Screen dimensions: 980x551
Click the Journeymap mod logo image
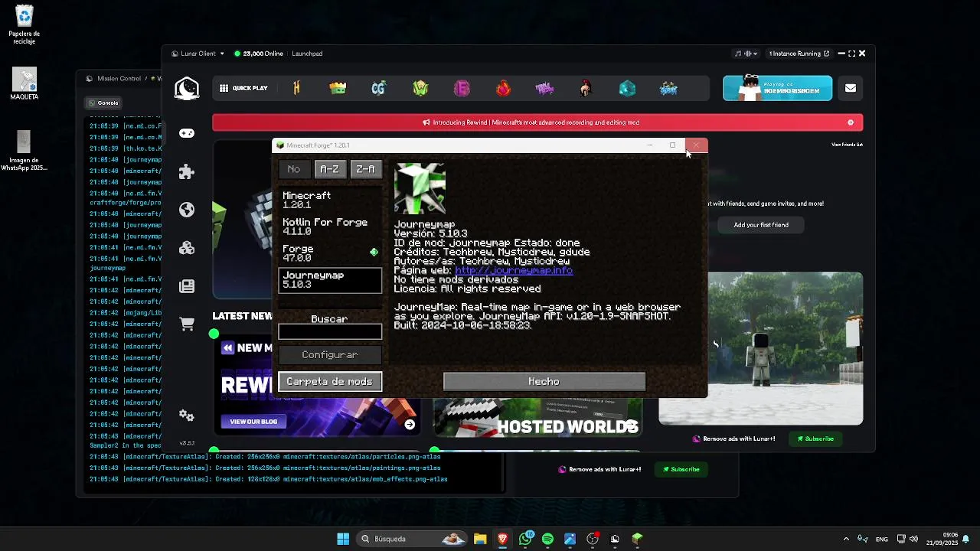click(x=420, y=188)
